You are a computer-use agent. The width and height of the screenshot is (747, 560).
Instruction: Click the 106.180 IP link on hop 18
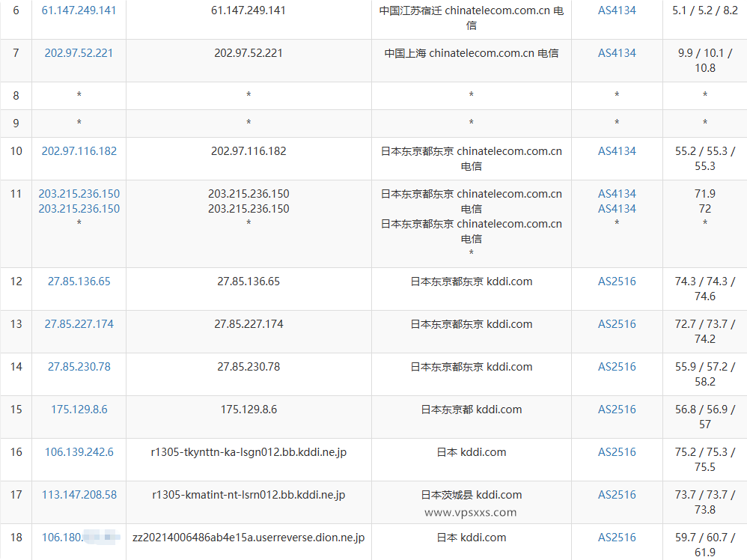coord(78,537)
